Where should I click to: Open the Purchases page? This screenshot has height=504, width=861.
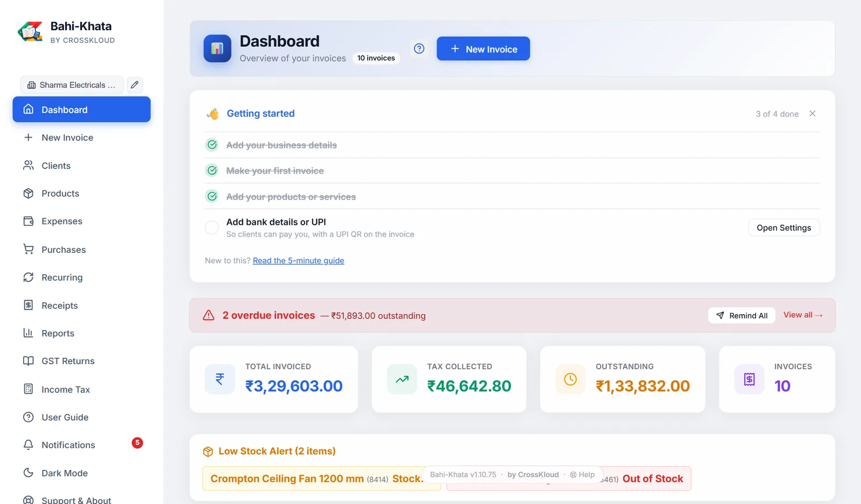pos(81,250)
